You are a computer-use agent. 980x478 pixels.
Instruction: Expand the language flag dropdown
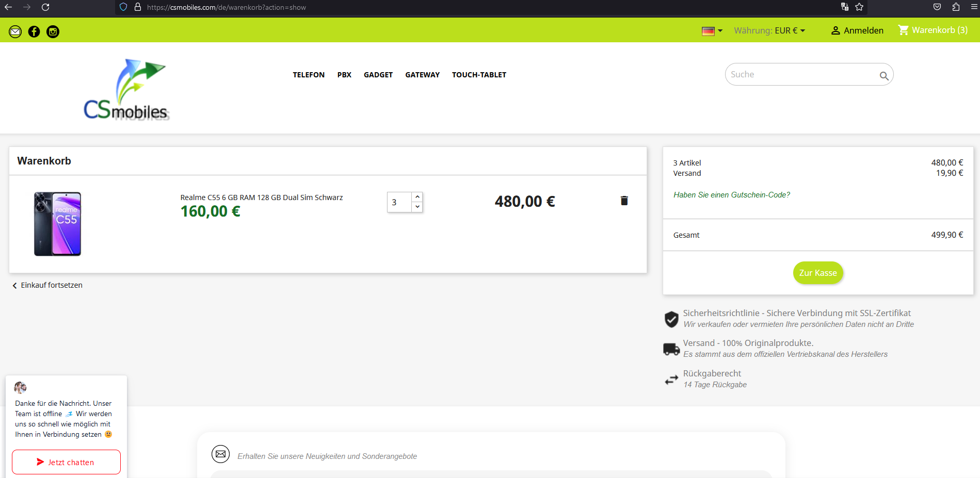coord(712,31)
